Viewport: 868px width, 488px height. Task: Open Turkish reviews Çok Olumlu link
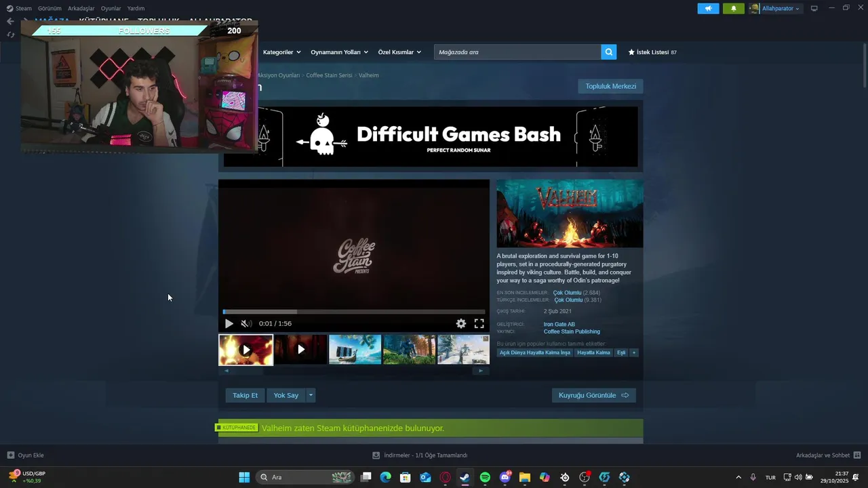click(x=568, y=300)
